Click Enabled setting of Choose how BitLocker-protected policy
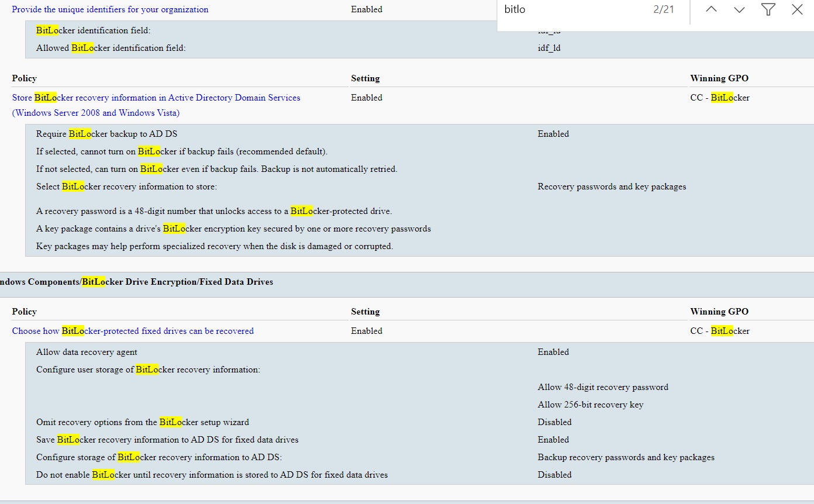This screenshot has width=814, height=504. tap(367, 331)
